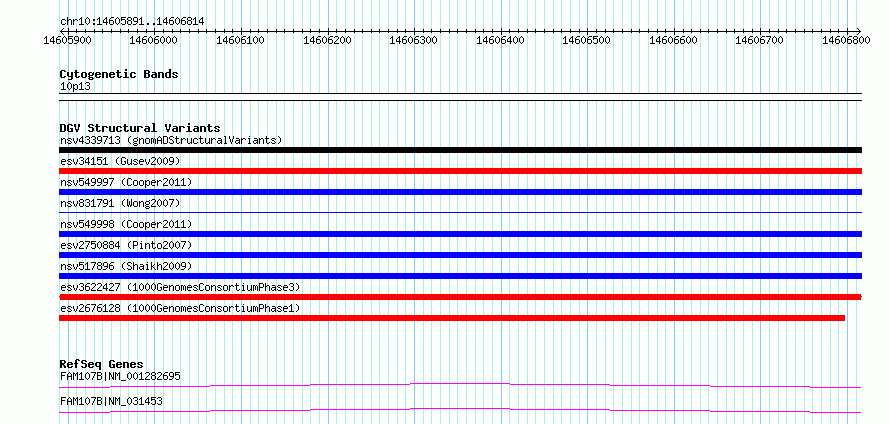Click ruler position 14606700
The height and width of the screenshot is (424, 890).
[760, 40]
